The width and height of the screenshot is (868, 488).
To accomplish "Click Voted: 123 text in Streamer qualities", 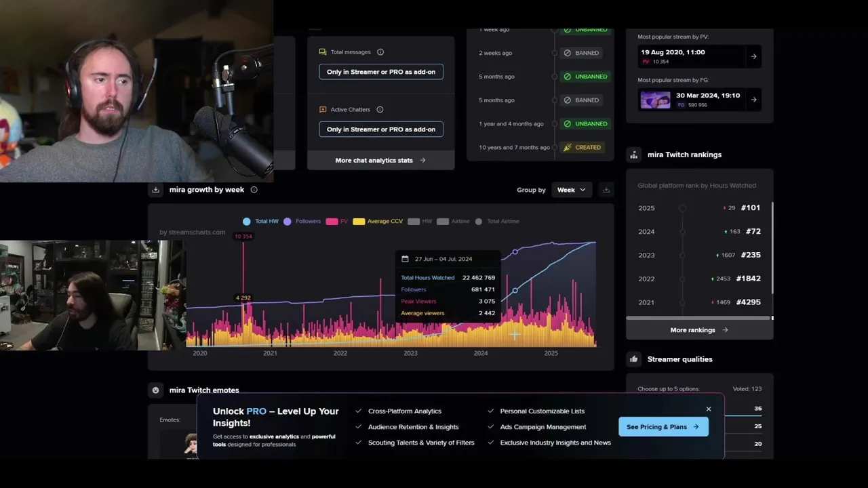I will pos(747,389).
